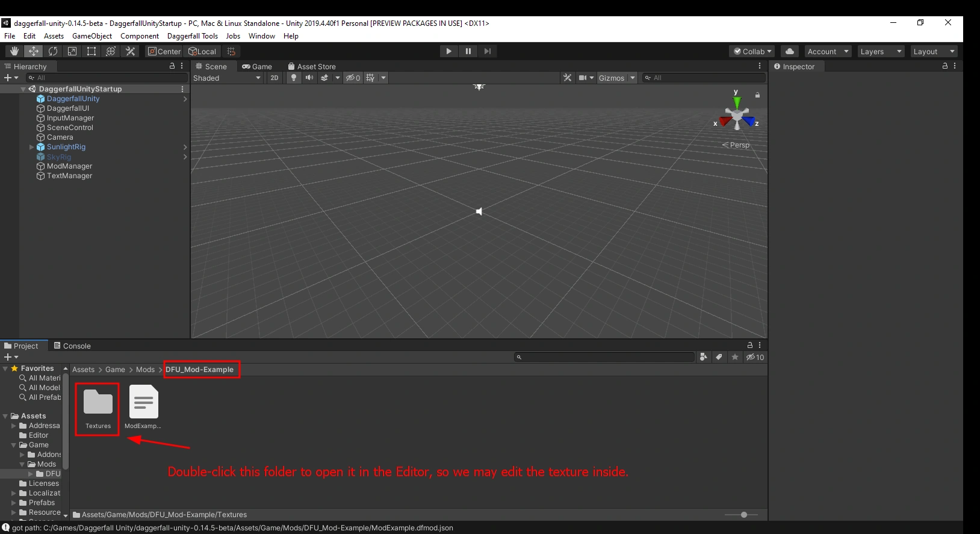
Task: Open the Collab dropdown
Action: (x=752, y=51)
